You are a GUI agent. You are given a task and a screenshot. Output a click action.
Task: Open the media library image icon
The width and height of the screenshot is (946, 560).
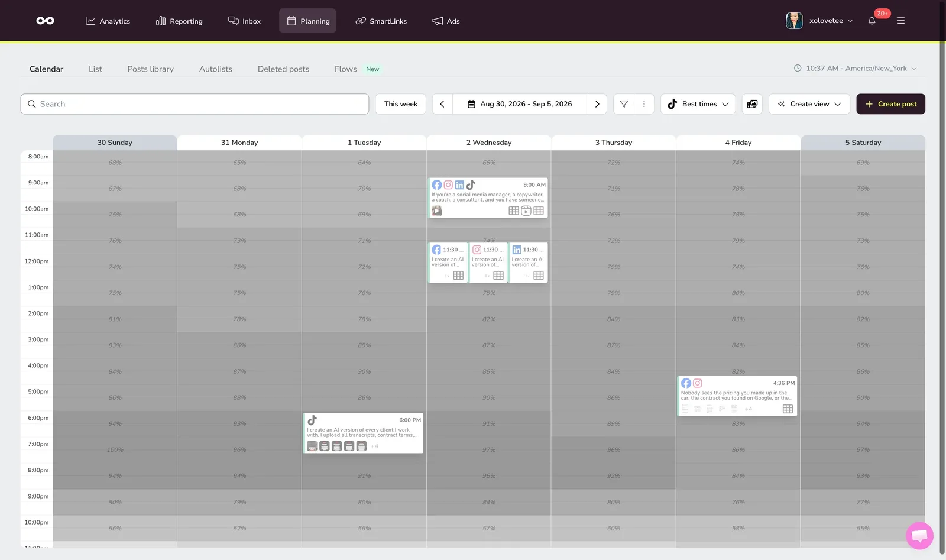click(x=752, y=104)
